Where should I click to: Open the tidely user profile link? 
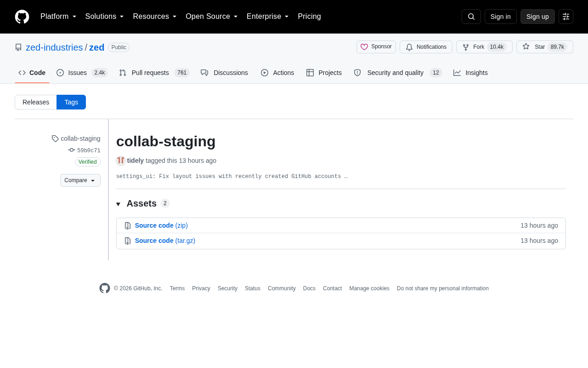(136, 161)
